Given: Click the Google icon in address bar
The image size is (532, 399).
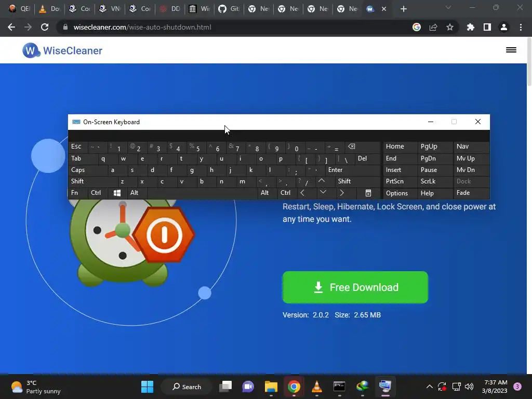Looking at the screenshot, I should (x=417, y=27).
